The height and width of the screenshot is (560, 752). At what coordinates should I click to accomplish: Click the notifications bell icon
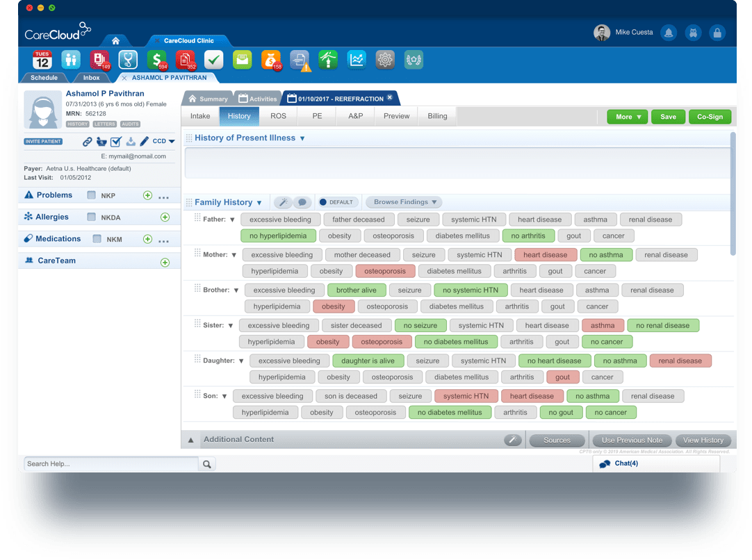coord(669,33)
